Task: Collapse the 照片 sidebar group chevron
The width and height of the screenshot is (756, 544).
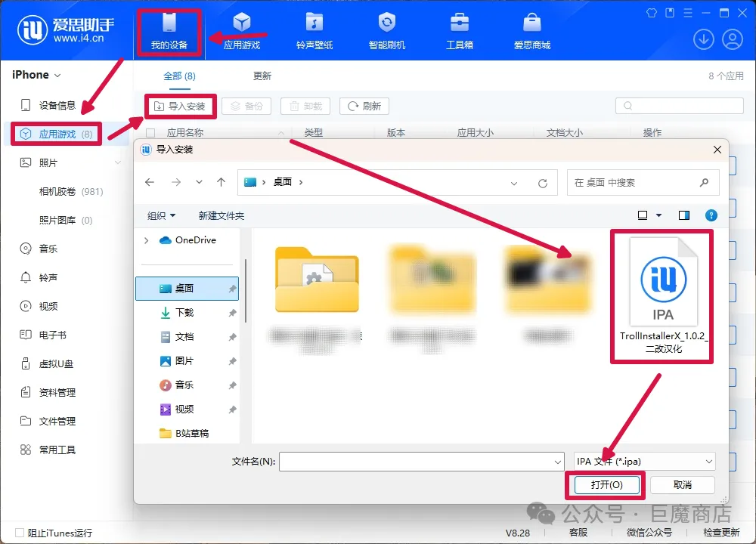Action: pos(118,163)
